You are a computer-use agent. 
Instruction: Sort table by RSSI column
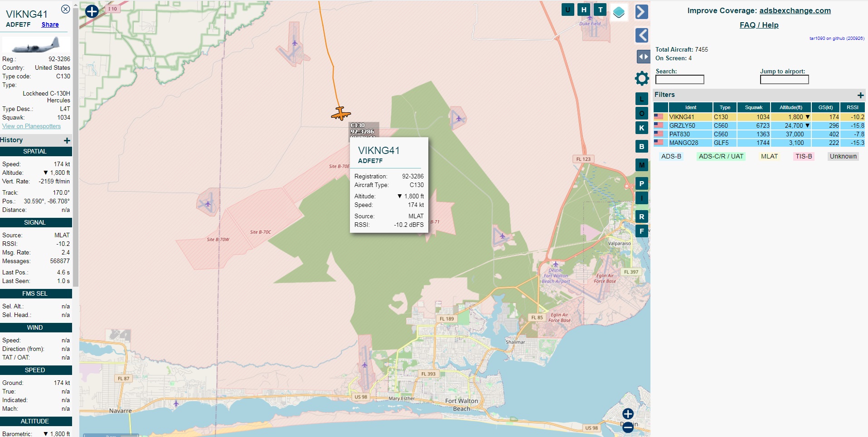[853, 107]
